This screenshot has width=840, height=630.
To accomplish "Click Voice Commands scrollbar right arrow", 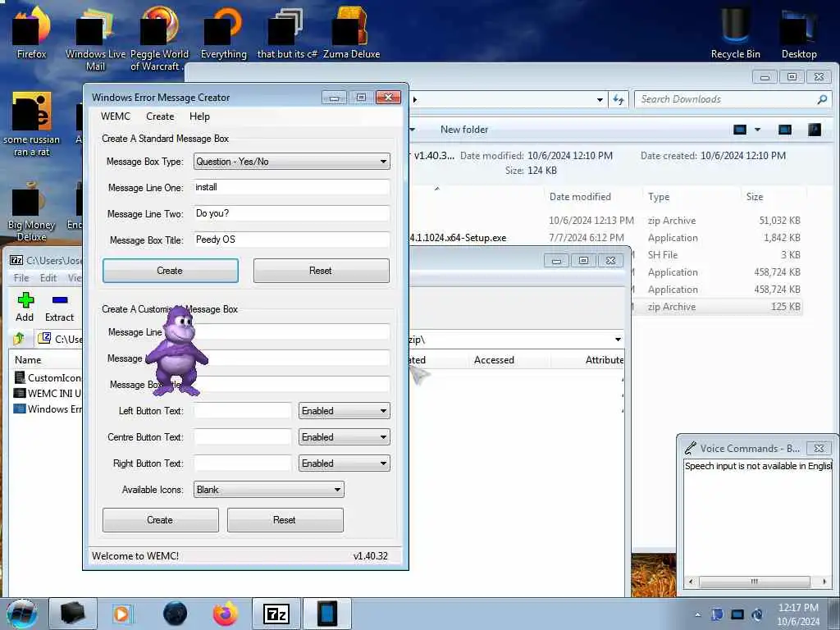I will click(x=824, y=582).
